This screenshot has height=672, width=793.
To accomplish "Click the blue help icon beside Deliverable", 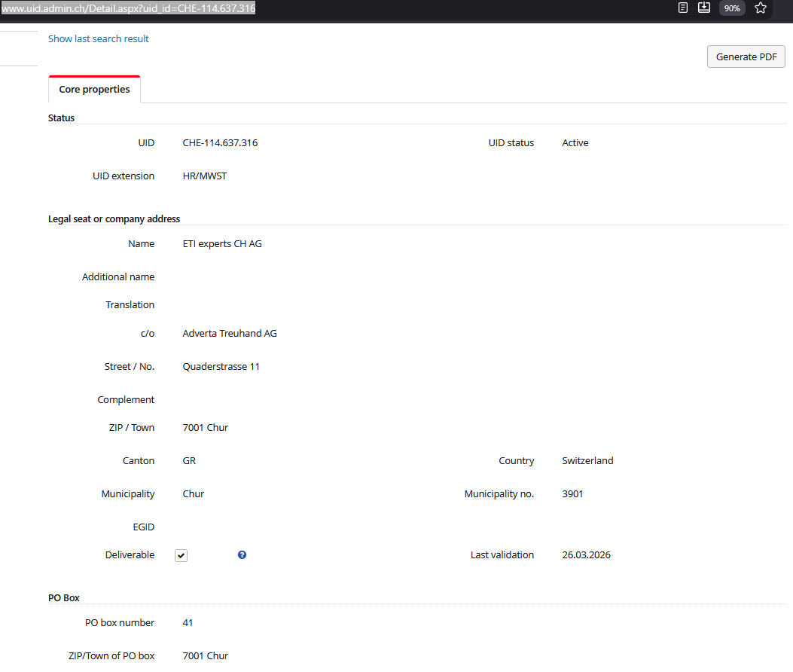I will point(242,555).
